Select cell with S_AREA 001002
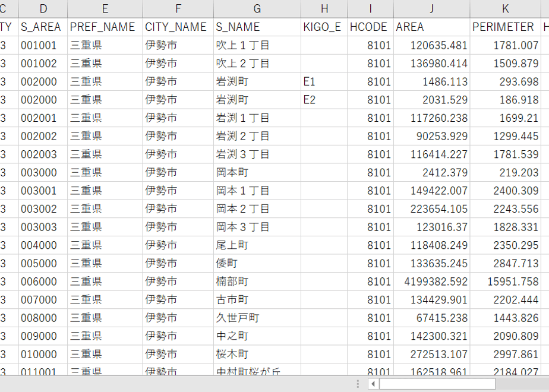 coord(43,64)
